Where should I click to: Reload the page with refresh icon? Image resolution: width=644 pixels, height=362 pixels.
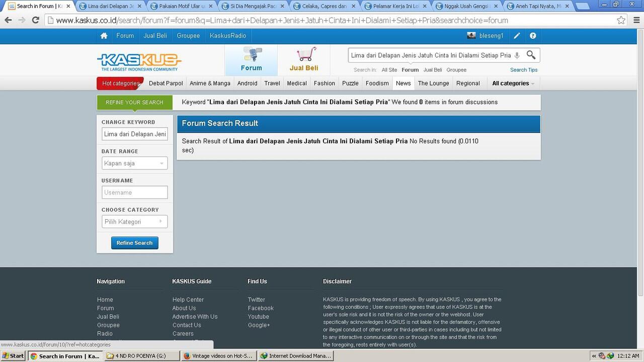coord(35,20)
